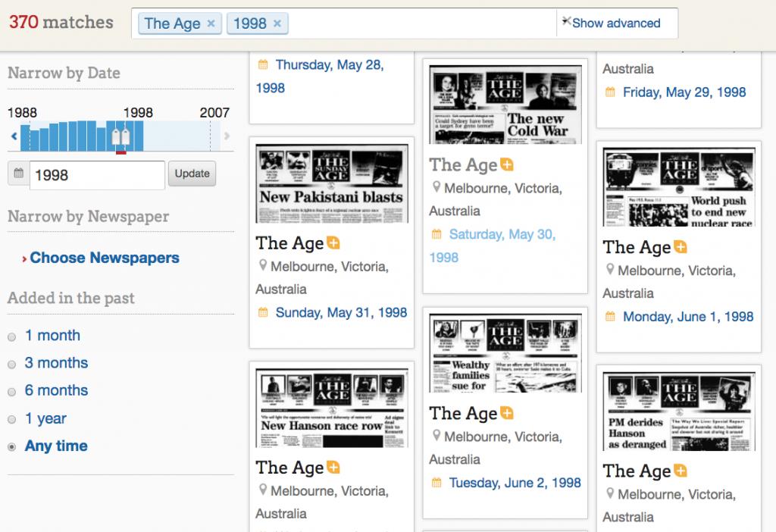The height and width of the screenshot is (532, 776).
Task: Select '6 months' added filter
Action: 11,391
